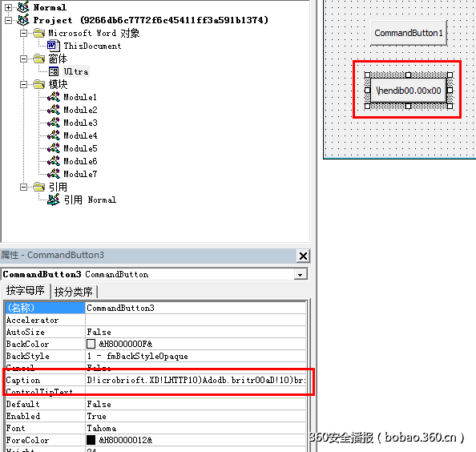This screenshot has width=476, height=452.
Task: Switch to the 按分类序 tab
Action: (x=74, y=292)
